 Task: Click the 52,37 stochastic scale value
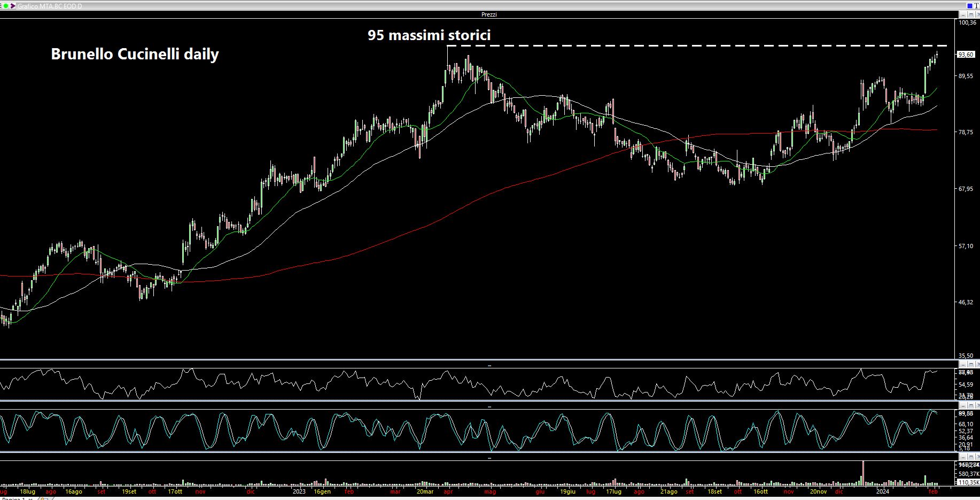(x=966, y=431)
